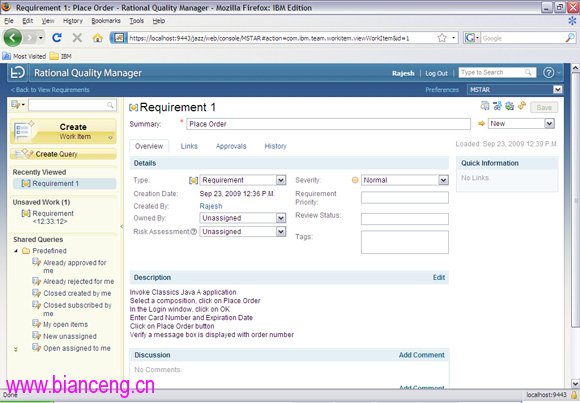
Task: Click the blue people icon in work item toolbar
Action: [x=497, y=106]
